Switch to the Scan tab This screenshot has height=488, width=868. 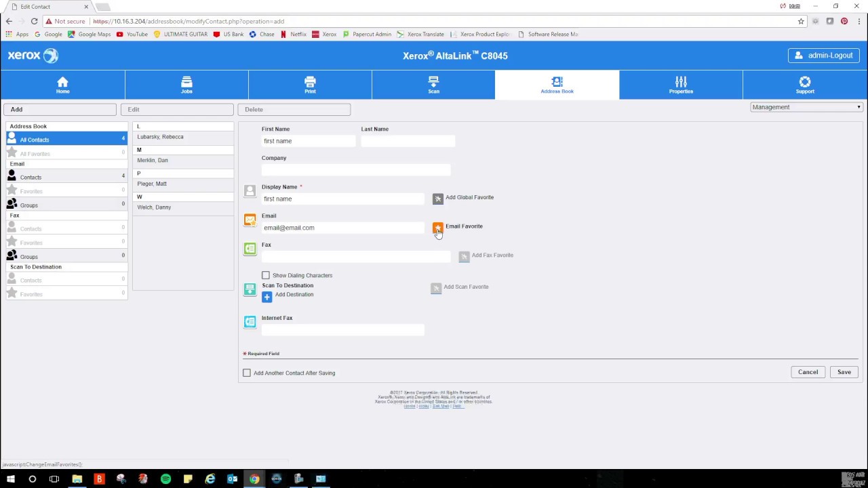click(433, 85)
